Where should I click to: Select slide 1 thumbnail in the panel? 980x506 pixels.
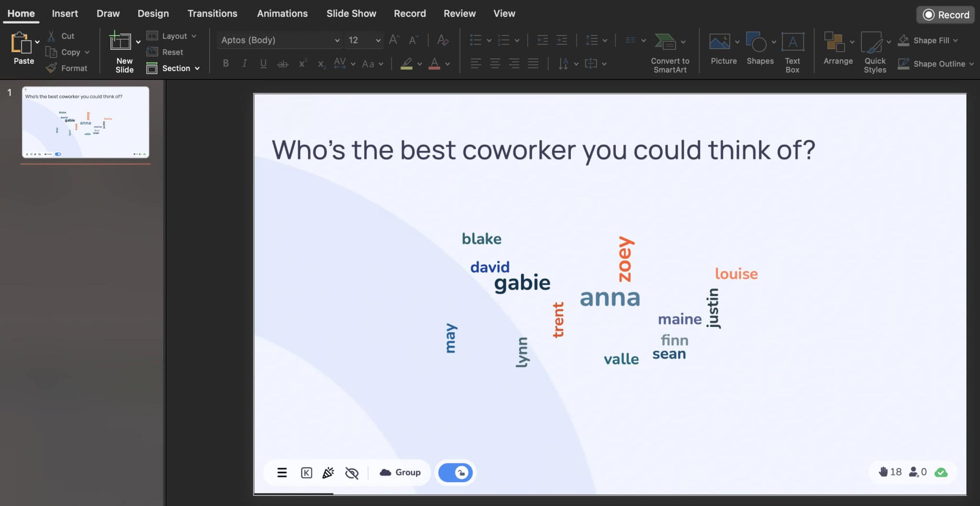(86, 123)
